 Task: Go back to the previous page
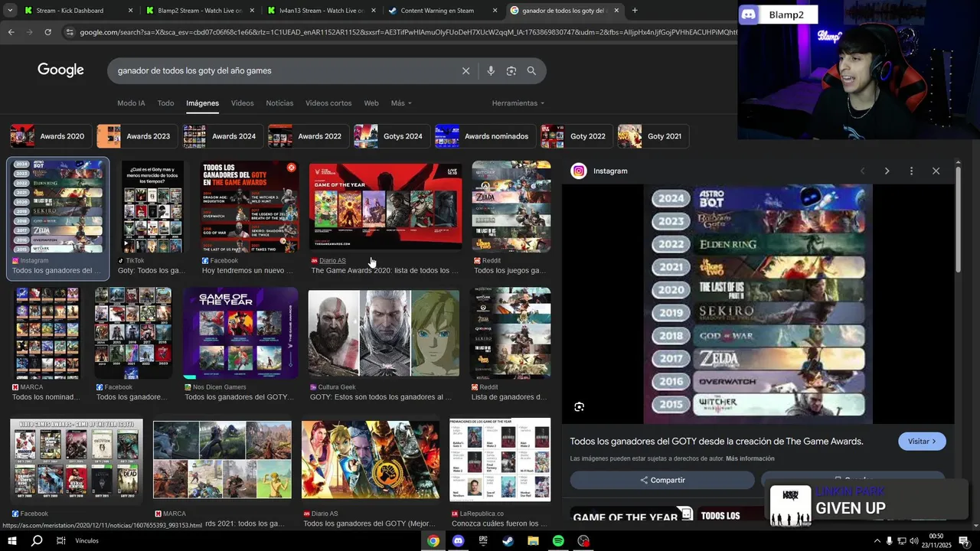[x=11, y=32]
